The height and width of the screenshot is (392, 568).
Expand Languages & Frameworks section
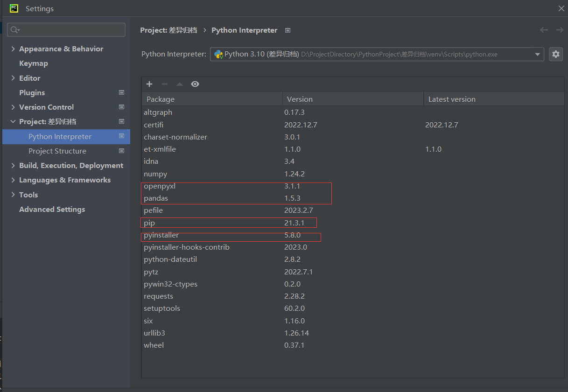click(x=13, y=180)
